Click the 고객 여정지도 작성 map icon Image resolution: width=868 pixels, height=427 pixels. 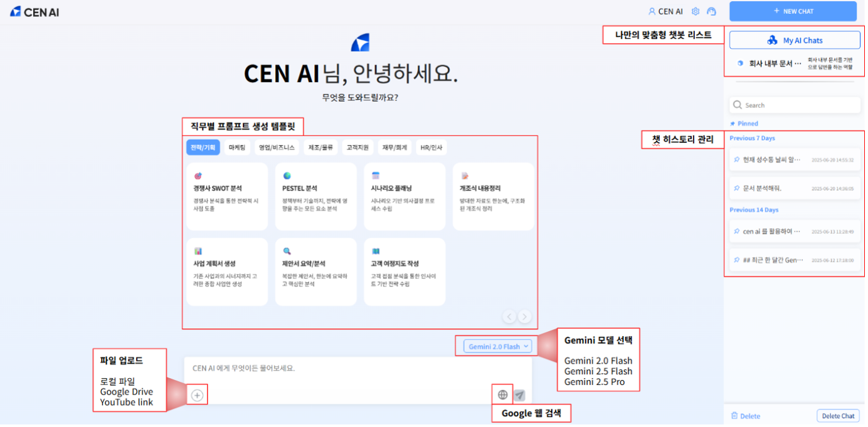point(376,251)
